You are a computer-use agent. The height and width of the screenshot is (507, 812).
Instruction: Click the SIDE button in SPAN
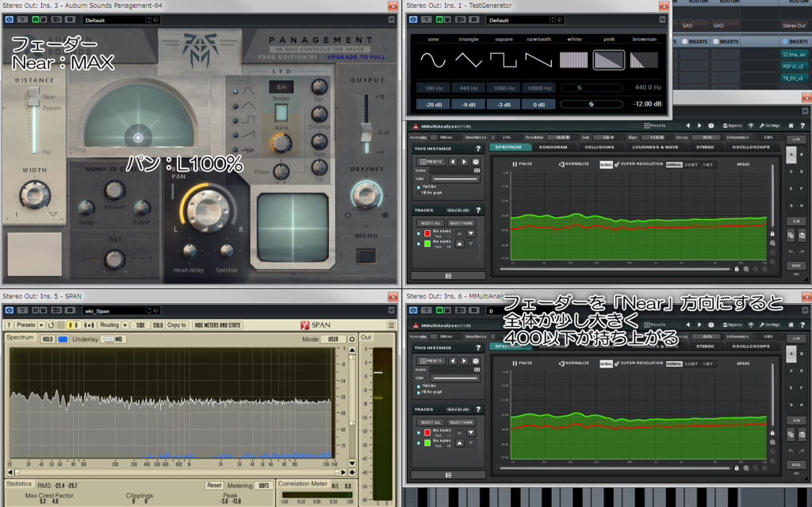(x=141, y=325)
